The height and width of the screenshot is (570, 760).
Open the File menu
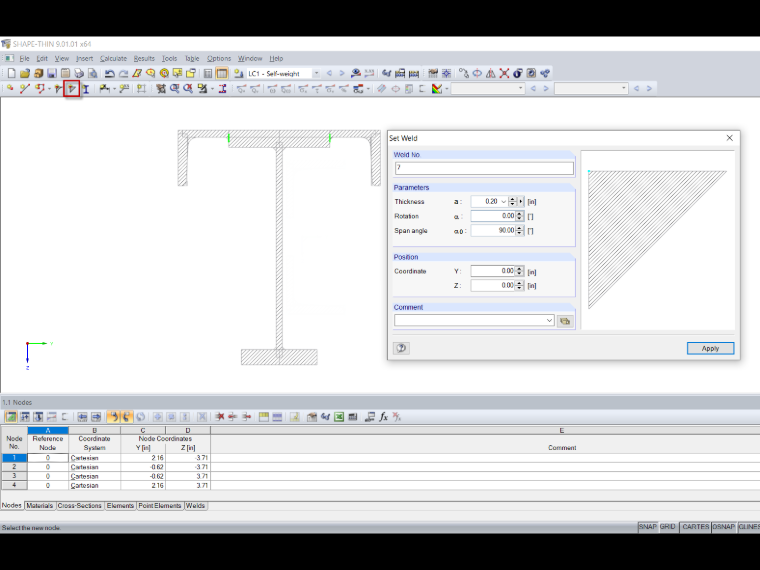[x=24, y=58]
